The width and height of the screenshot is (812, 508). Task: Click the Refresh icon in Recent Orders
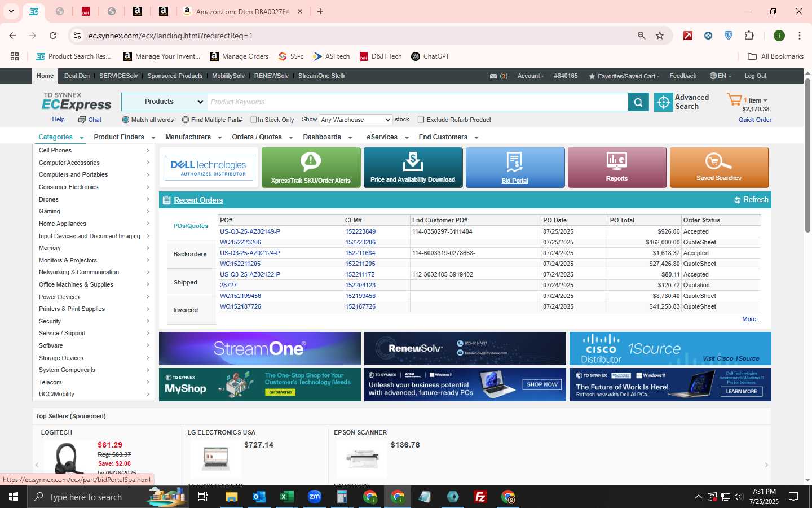pyautogui.click(x=738, y=200)
